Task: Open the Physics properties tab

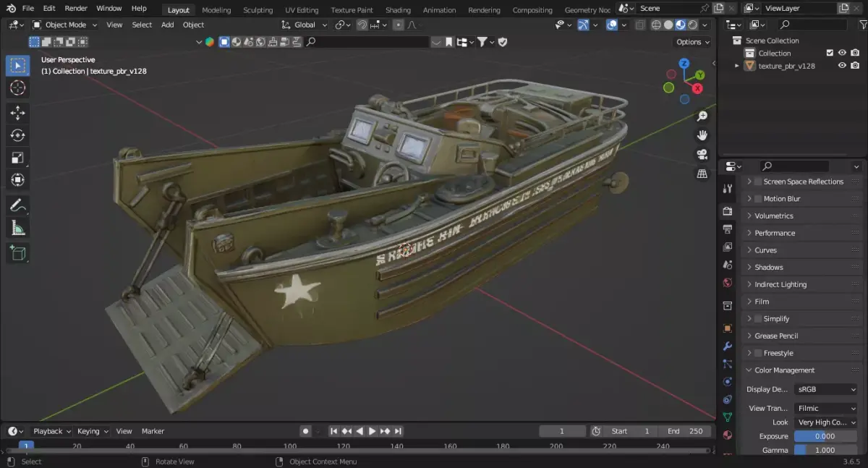Action: click(728, 382)
